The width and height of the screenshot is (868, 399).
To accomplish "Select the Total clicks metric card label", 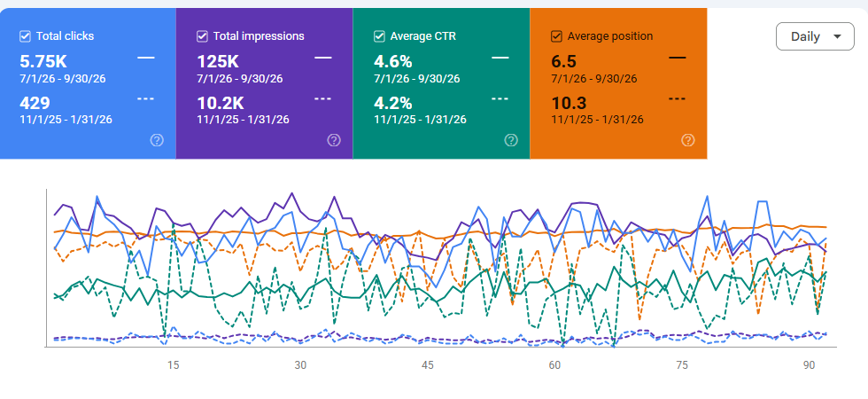I will coord(65,36).
